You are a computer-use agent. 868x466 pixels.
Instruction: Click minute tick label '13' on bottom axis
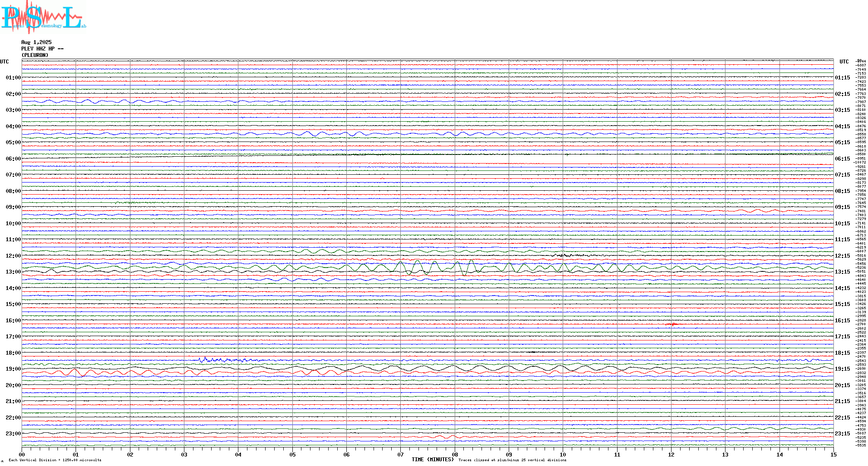pyautogui.click(x=725, y=454)
